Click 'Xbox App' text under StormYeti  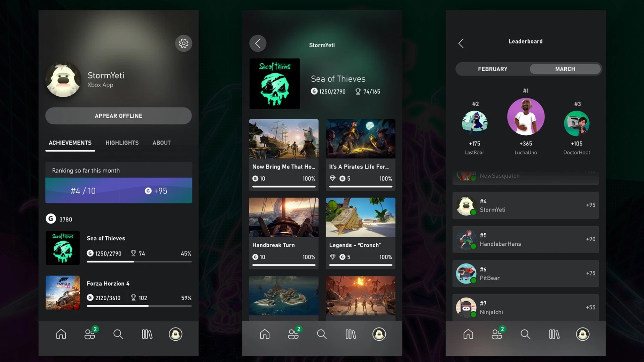pos(100,85)
